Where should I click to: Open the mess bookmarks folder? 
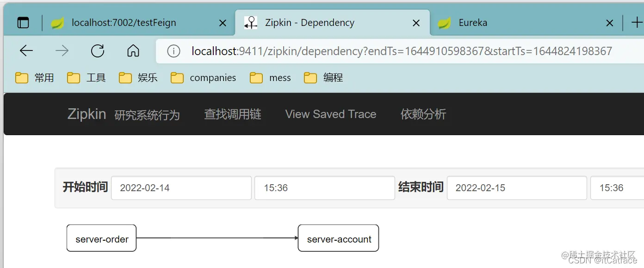point(270,78)
